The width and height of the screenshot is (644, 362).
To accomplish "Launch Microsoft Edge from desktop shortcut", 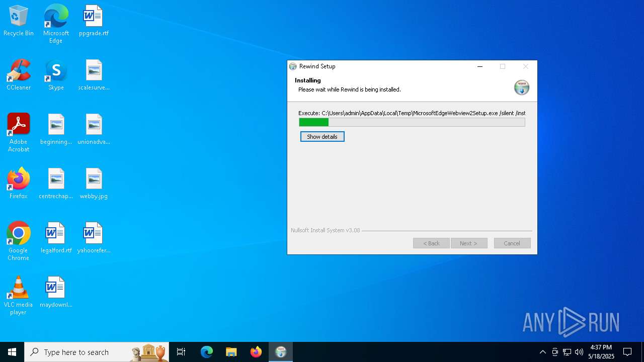I will (x=56, y=24).
